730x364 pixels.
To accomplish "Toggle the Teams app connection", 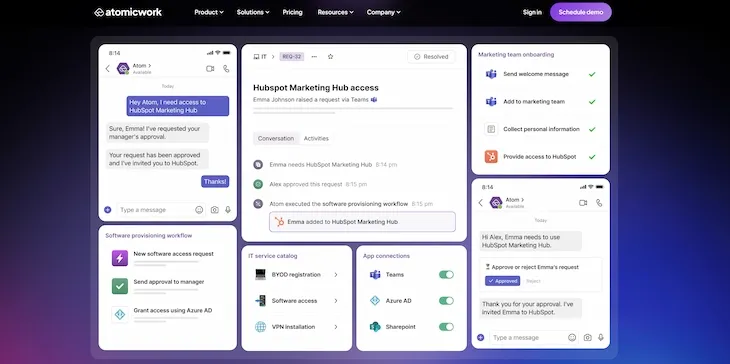I will 446,275.
